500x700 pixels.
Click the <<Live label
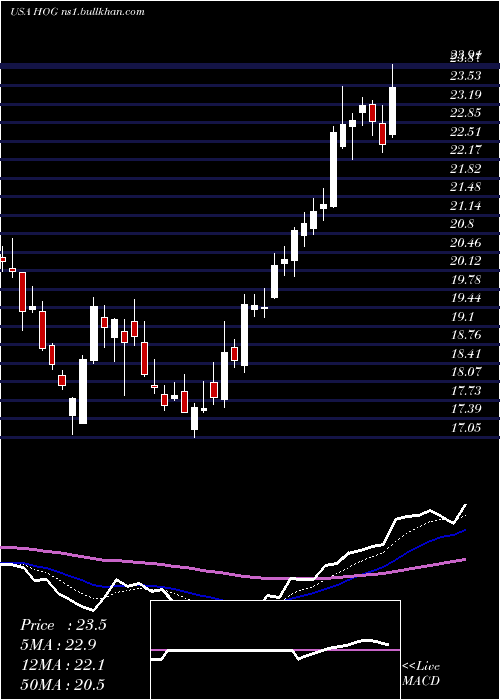tap(421, 667)
